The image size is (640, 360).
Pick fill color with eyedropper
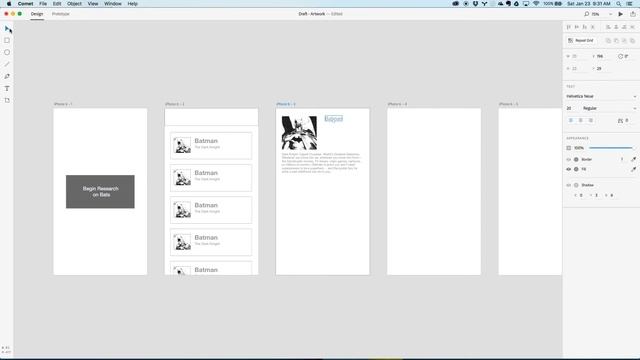coord(633,169)
